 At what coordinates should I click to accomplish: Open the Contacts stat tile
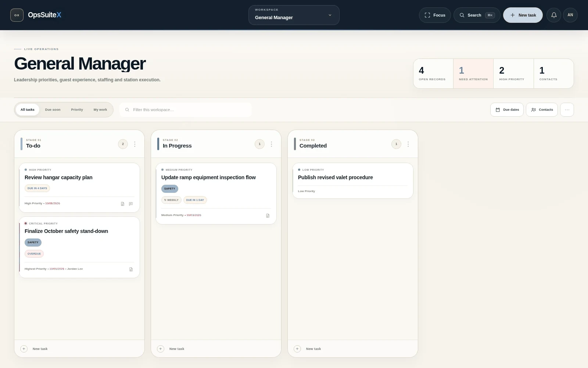(554, 74)
